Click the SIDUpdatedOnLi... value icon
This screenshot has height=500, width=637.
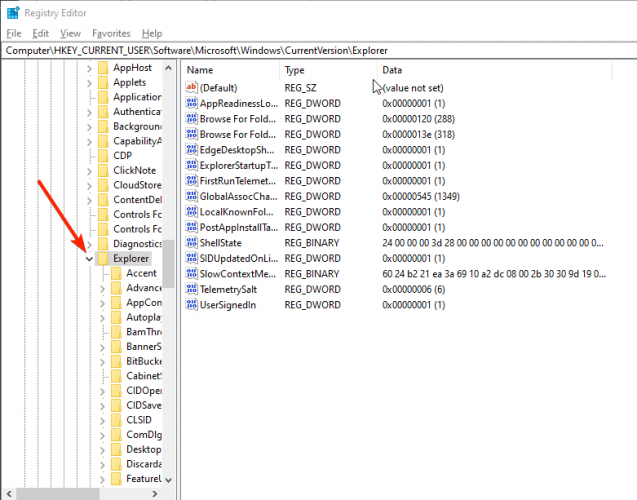pyautogui.click(x=191, y=258)
